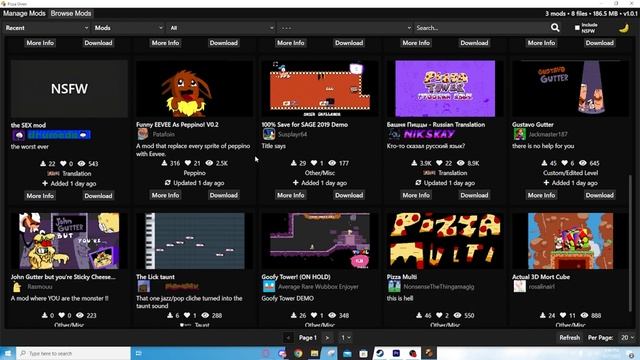The image size is (640, 360).
Task: Click downloads icon on Funny EEVEE card
Action: coord(164,163)
